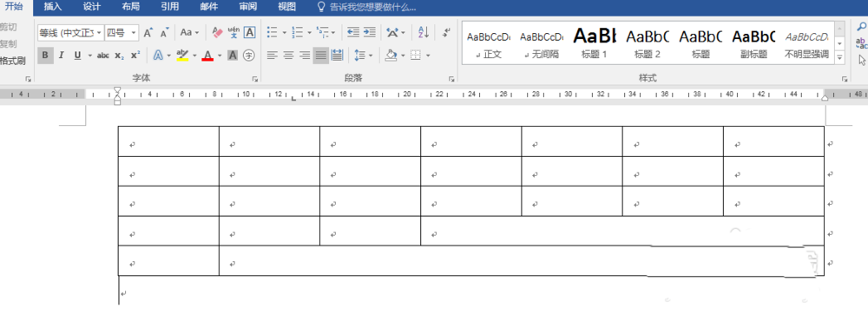The image size is (868, 321).
Task: Toggle Justify alignment button
Action: click(320, 56)
